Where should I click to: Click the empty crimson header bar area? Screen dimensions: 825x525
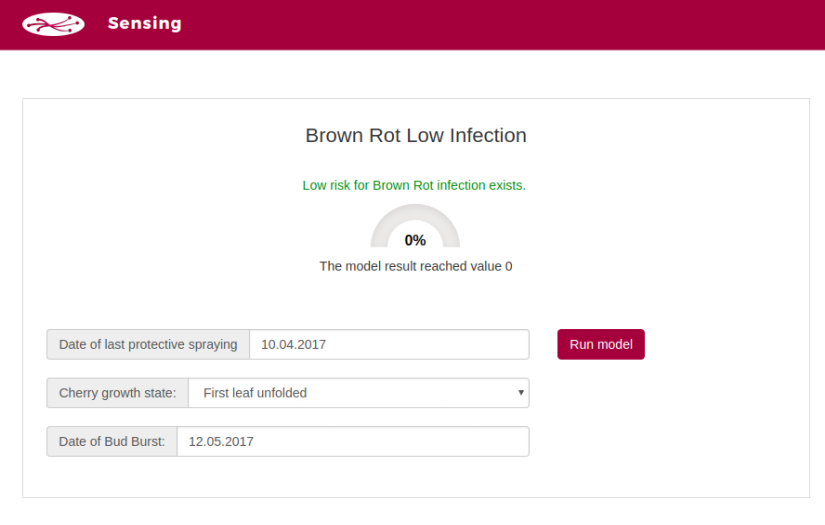[x=500, y=24]
